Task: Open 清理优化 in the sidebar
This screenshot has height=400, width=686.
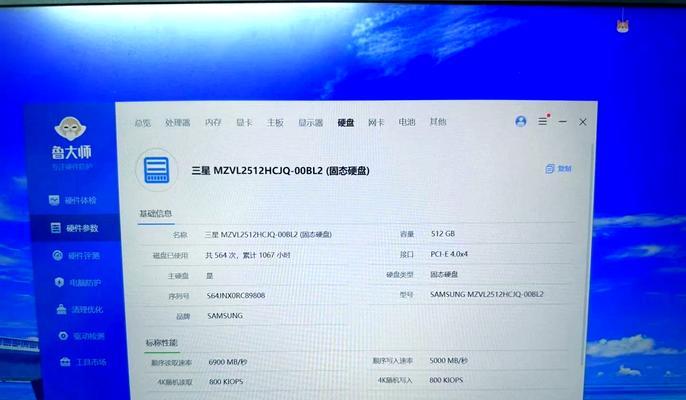Action: pyautogui.click(x=80, y=310)
